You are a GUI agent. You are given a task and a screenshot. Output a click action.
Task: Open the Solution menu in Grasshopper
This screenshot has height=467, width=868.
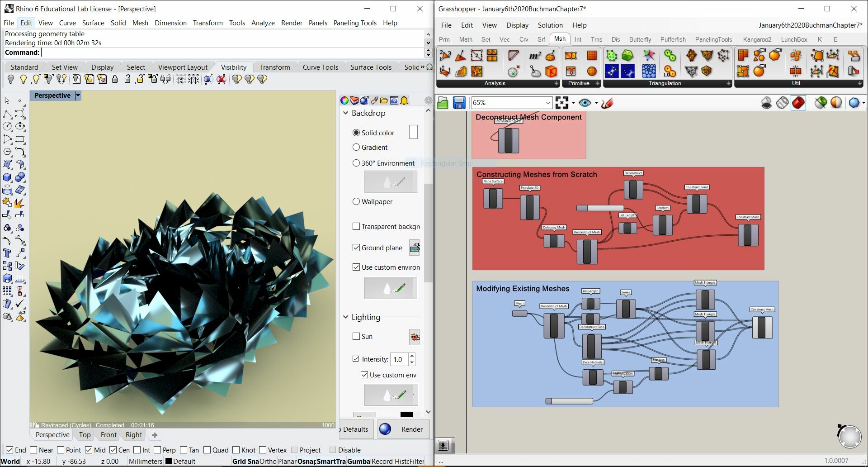550,25
